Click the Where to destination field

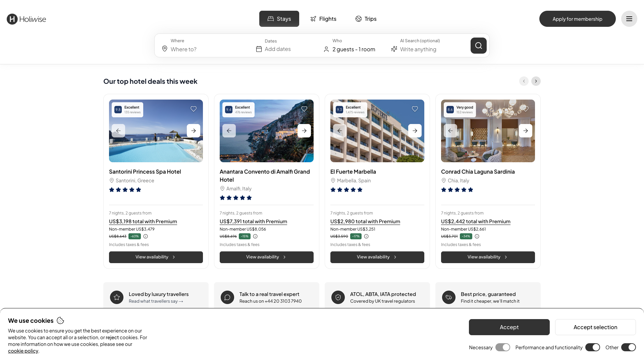(x=205, y=46)
